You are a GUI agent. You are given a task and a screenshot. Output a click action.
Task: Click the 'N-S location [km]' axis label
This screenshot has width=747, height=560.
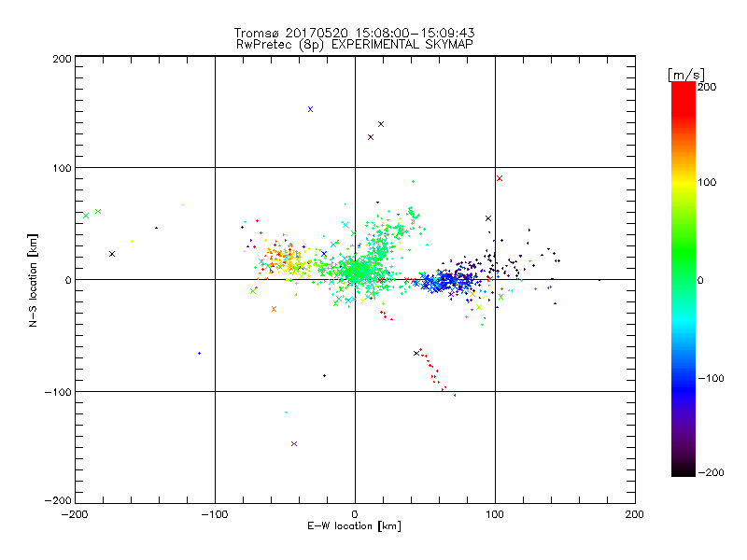click(x=33, y=281)
